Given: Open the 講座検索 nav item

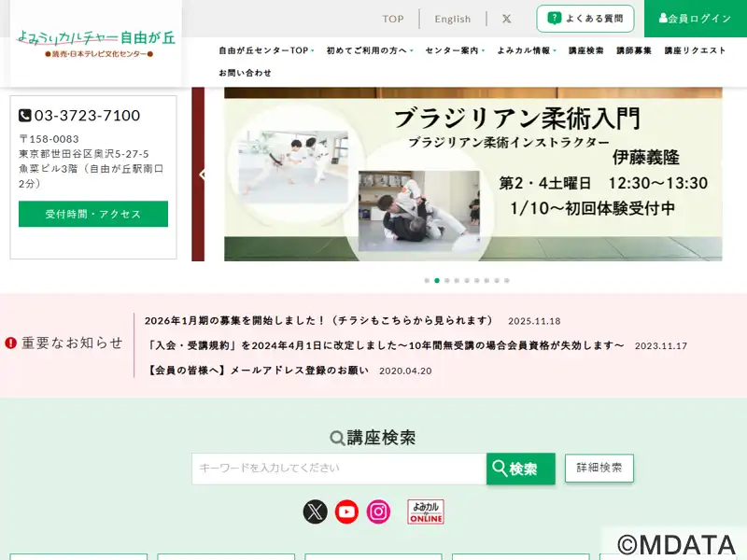Looking at the screenshot, I should click(x=586, y=50).
